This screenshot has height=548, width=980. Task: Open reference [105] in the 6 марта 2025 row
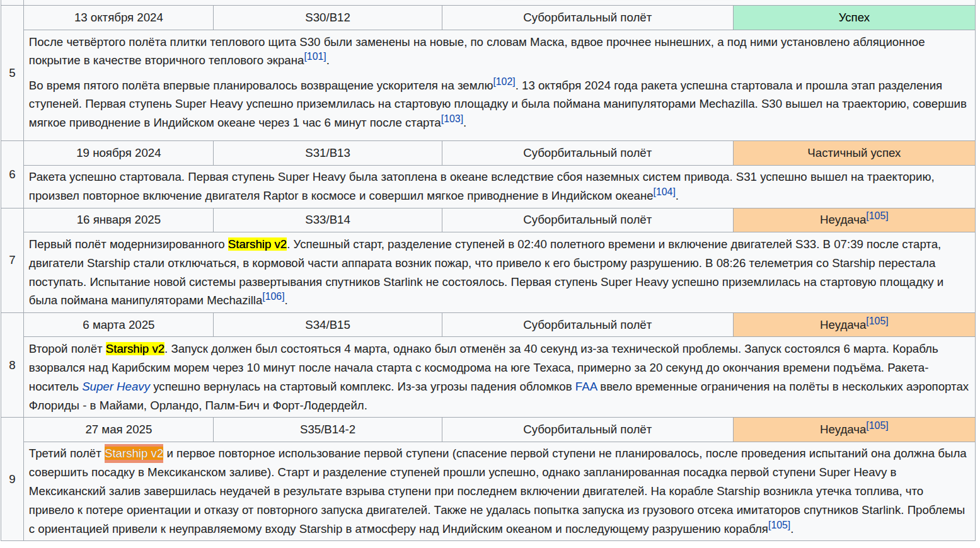coord(877,321)
